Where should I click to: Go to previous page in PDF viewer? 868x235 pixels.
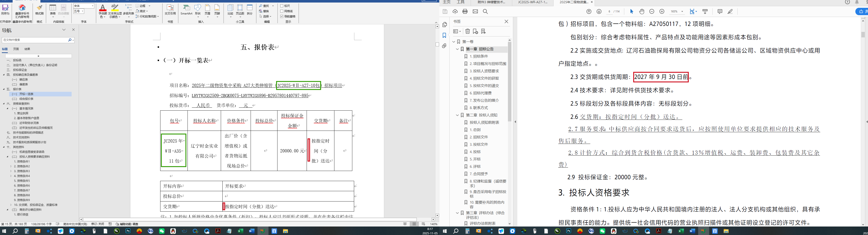589,11
